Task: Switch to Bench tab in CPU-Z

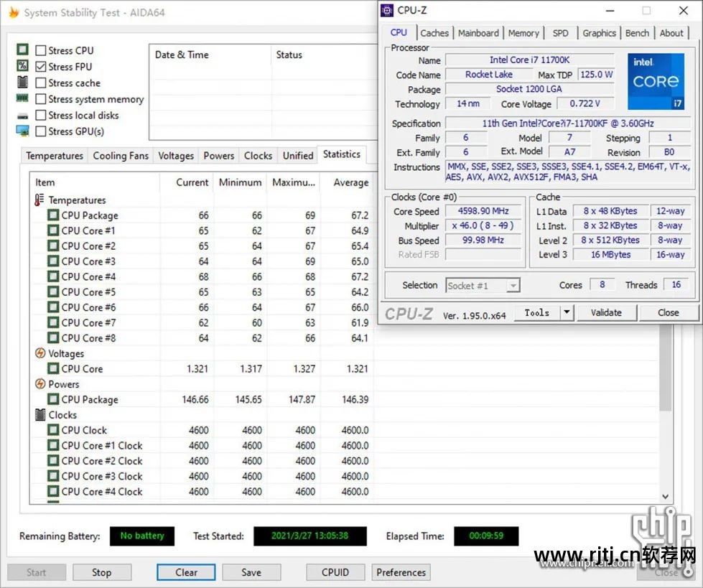Action: pyautogui.click(x=637, y=33)
